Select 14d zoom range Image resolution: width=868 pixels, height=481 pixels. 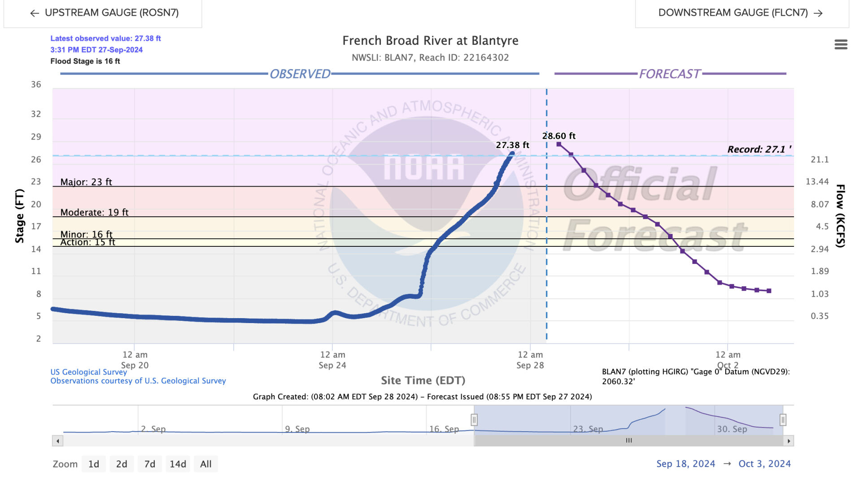point(178,464)
